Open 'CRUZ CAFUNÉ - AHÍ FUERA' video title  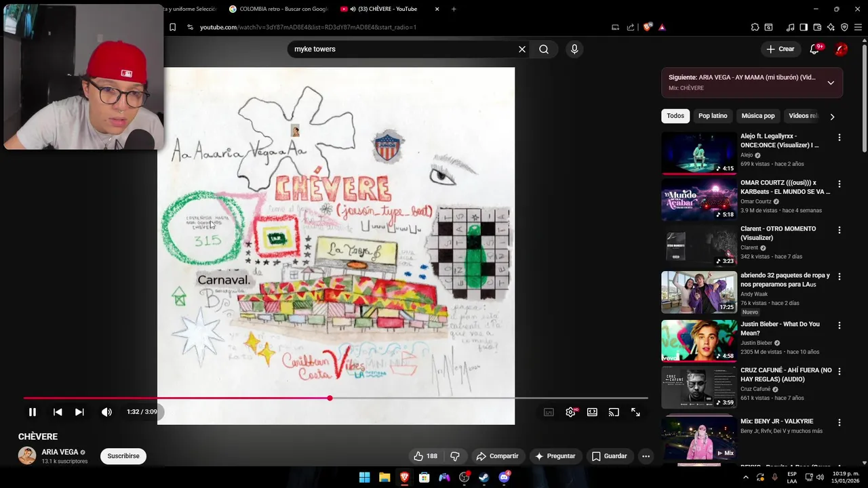click(786, 375)
